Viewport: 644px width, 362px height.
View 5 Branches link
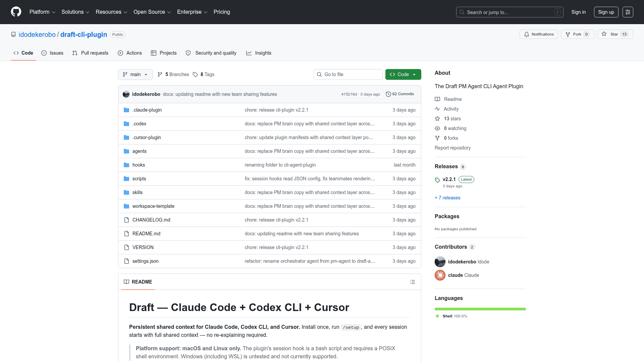click(x=173, y=74)
